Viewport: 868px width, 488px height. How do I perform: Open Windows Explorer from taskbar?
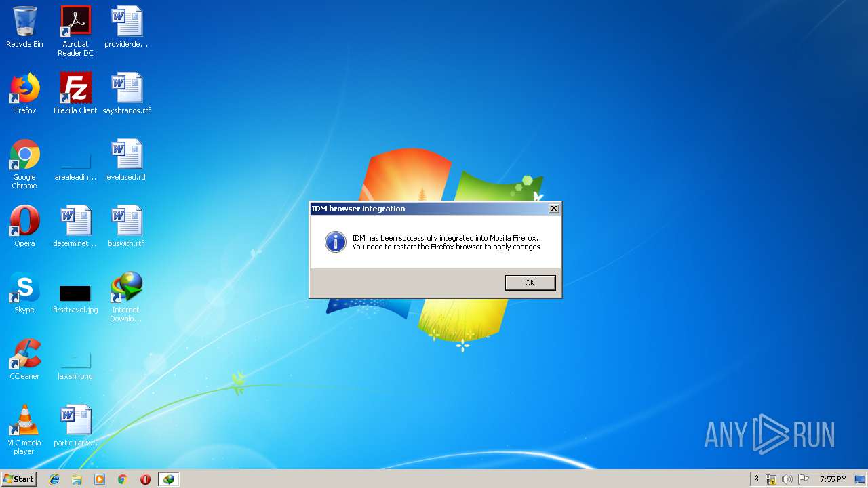pyautogui.click(x=77, y=479)
